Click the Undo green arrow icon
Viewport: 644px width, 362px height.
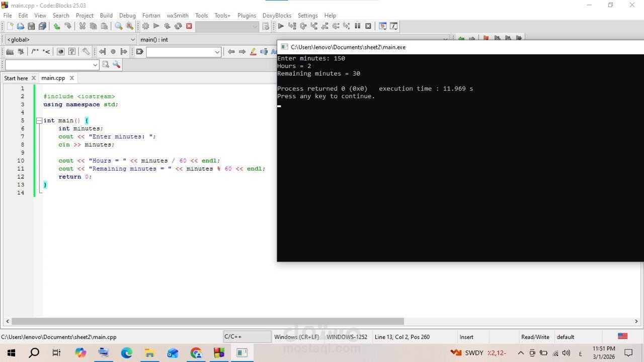pos(57,26)
